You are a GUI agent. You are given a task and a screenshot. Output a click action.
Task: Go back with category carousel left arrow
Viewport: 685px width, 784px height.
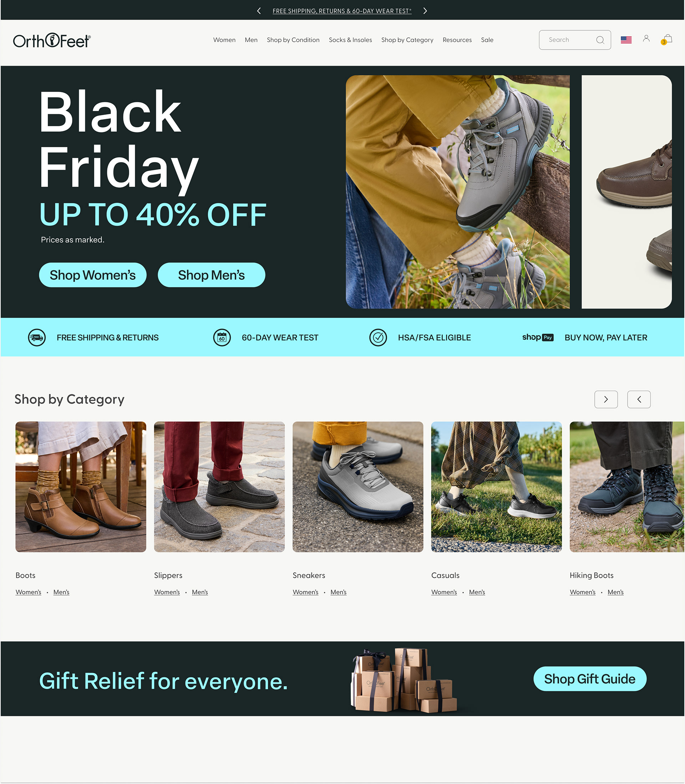point(639,400)
